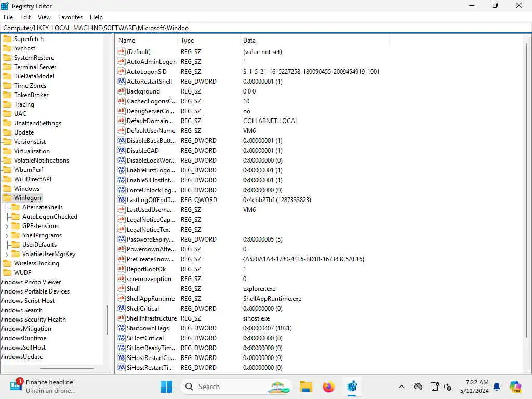This screenshot has width=532, height=399.
Task: Select the UnattendSettings key
Action: [x=37, y=123]
